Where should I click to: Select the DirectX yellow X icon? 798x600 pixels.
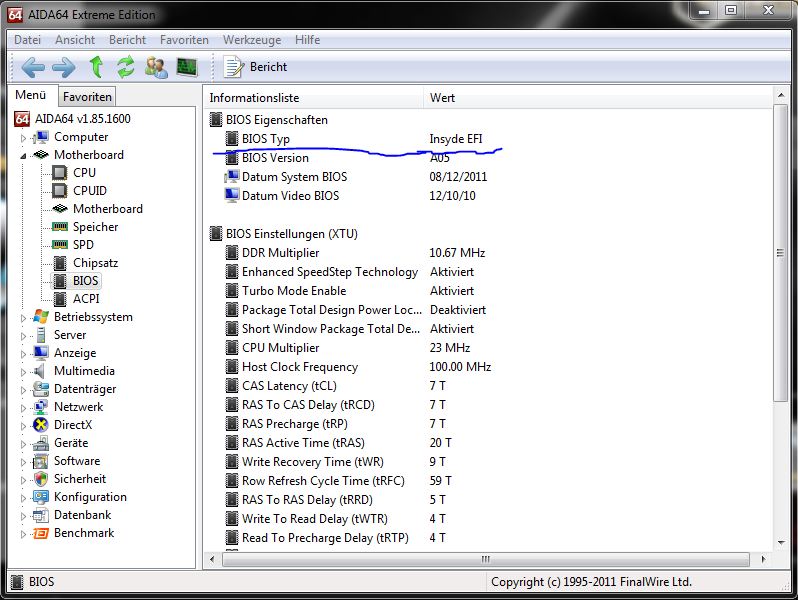41,425
